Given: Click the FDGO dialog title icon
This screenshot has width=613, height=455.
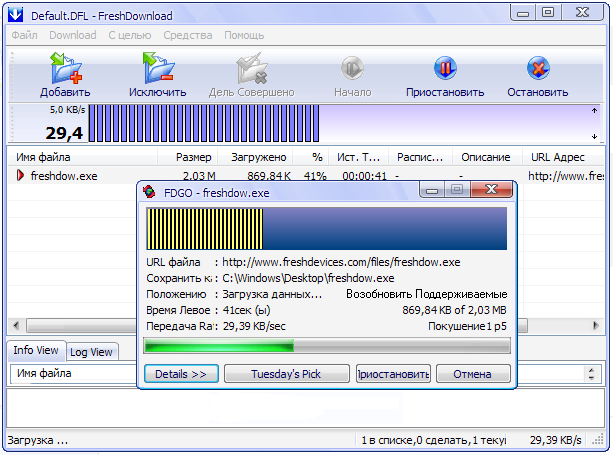Looking at the screenshot, I should (x=149, y=192).
